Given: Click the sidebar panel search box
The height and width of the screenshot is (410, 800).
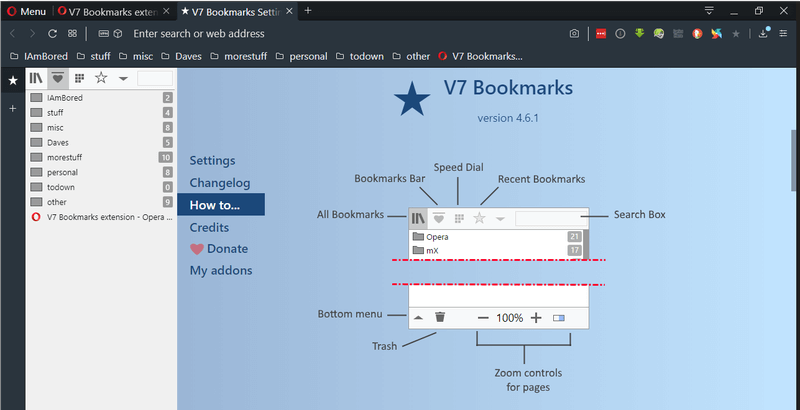Looking at the screenshot, I should [155, 78].
